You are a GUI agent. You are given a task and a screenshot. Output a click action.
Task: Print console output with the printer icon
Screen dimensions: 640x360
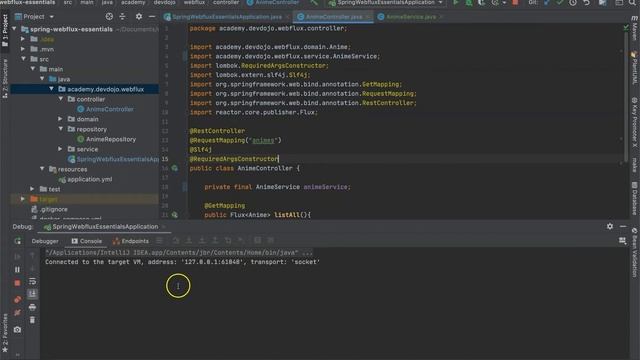tap(32, 307)
